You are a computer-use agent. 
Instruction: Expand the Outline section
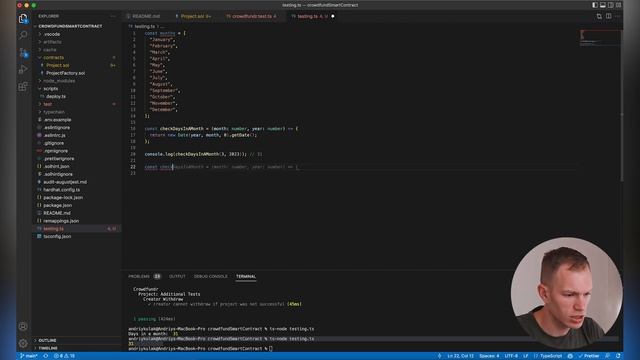pos(77,340)
